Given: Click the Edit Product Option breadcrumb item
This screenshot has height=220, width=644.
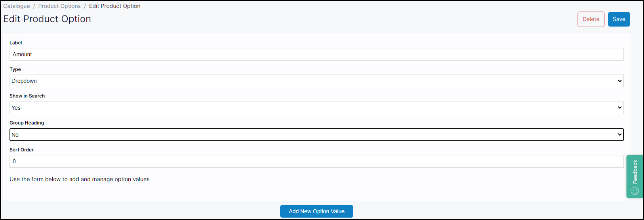Looking at the screenshot, I should pos(114,6).
